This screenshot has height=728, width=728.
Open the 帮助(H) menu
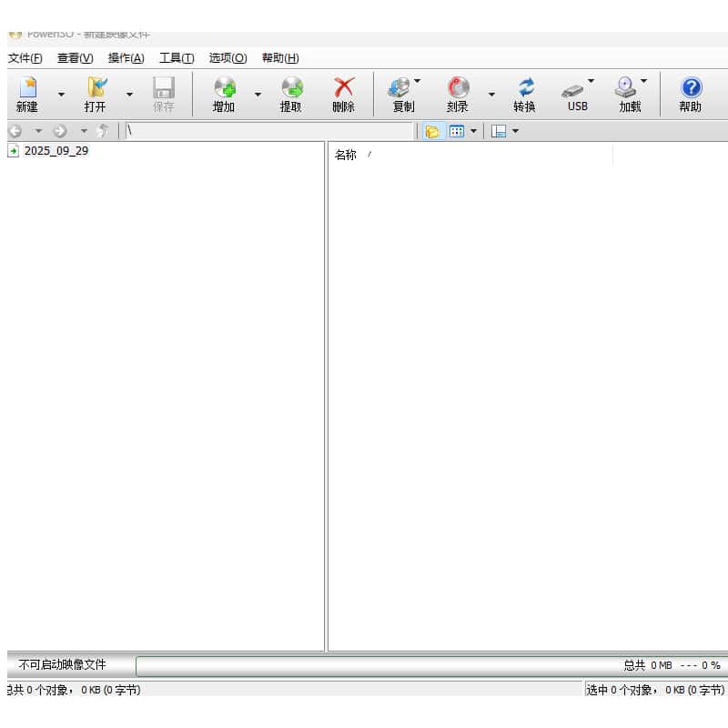click(x=280, y=58)
